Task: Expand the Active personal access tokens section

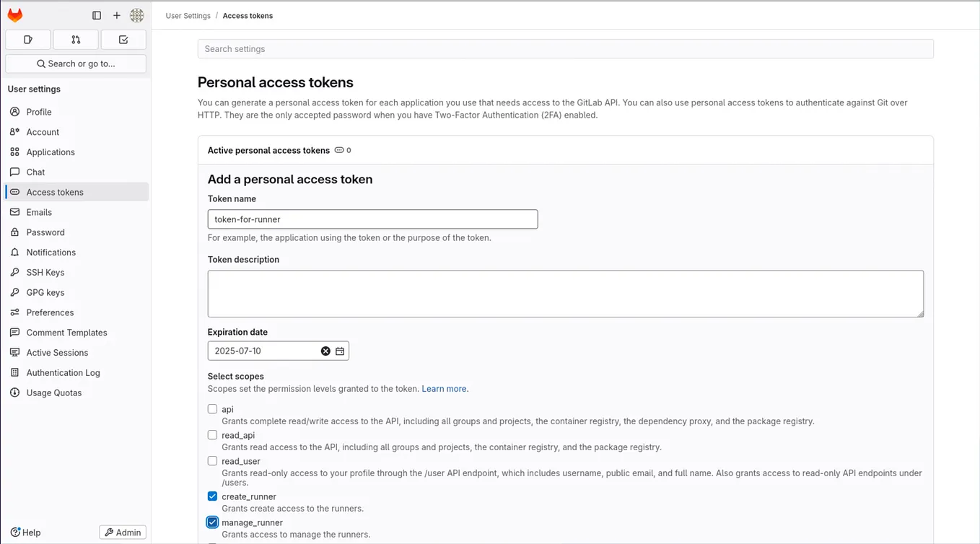Action: coord(268,150)
